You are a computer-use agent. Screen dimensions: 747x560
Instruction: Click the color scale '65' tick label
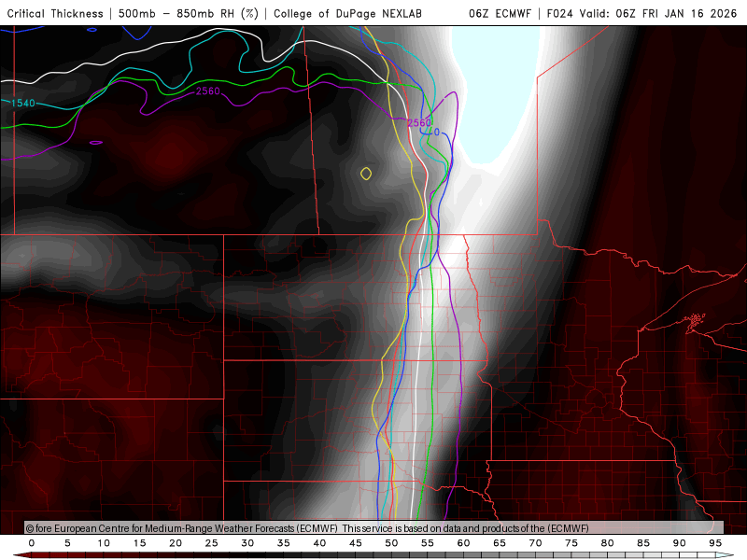click(500, 543)
